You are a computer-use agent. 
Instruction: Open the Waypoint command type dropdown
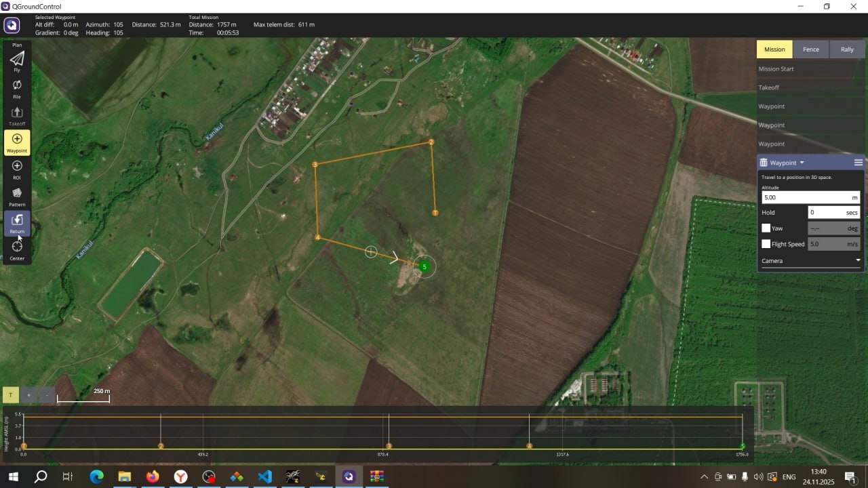coord(787,163)
